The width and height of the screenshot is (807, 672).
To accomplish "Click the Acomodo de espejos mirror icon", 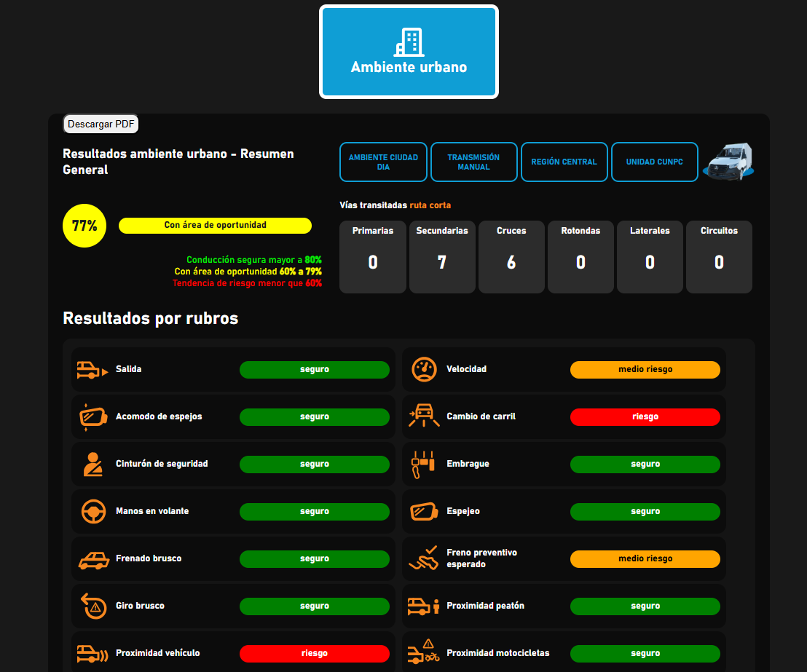I will pos(92,417).
